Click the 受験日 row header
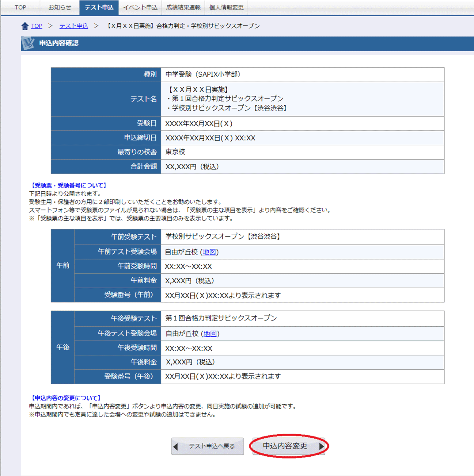 [106, 123]
